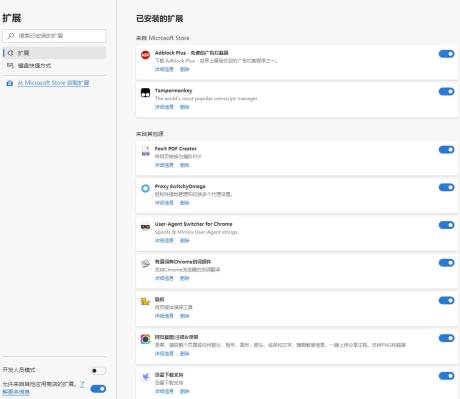Click remove link of Xunlei download extension

(185, 391)
